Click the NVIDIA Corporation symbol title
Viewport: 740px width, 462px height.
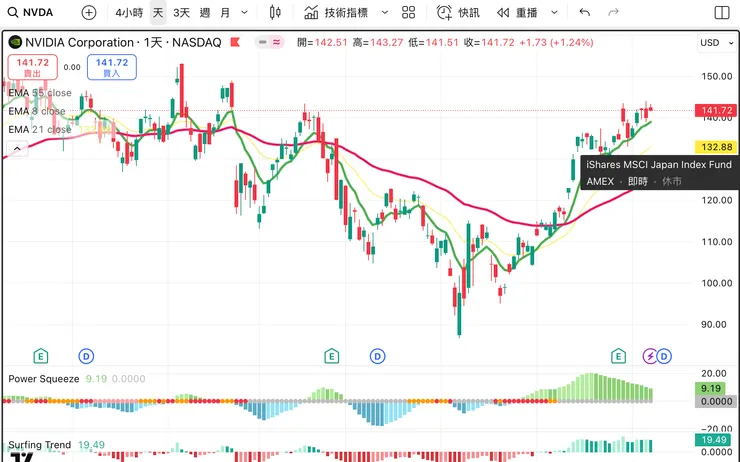click(79, 42)
